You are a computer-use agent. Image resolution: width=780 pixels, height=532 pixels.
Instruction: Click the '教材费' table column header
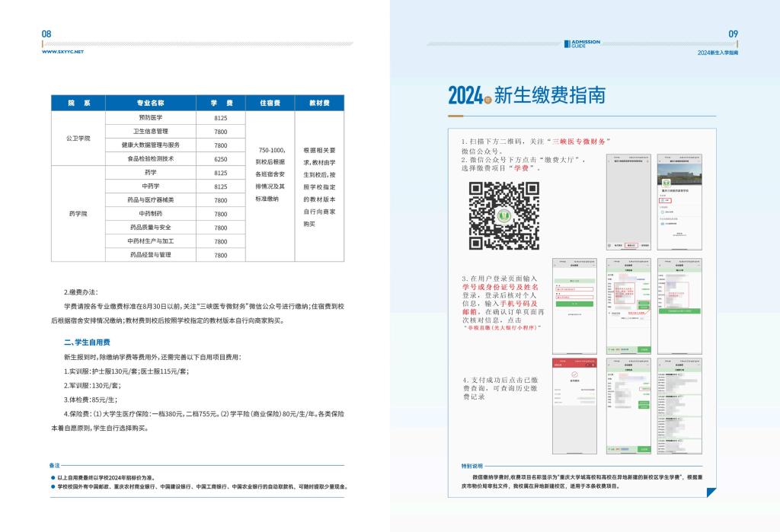[319, 103]
